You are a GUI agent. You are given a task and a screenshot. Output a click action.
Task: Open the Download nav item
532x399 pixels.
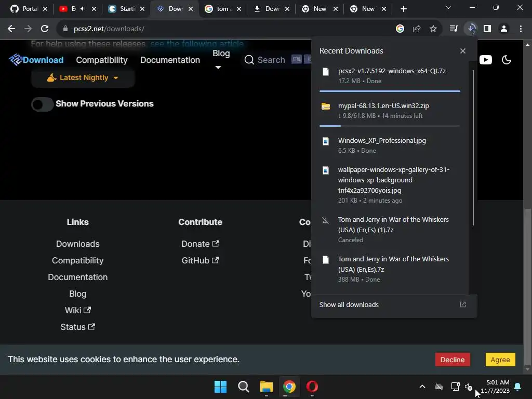click(43, 60)
